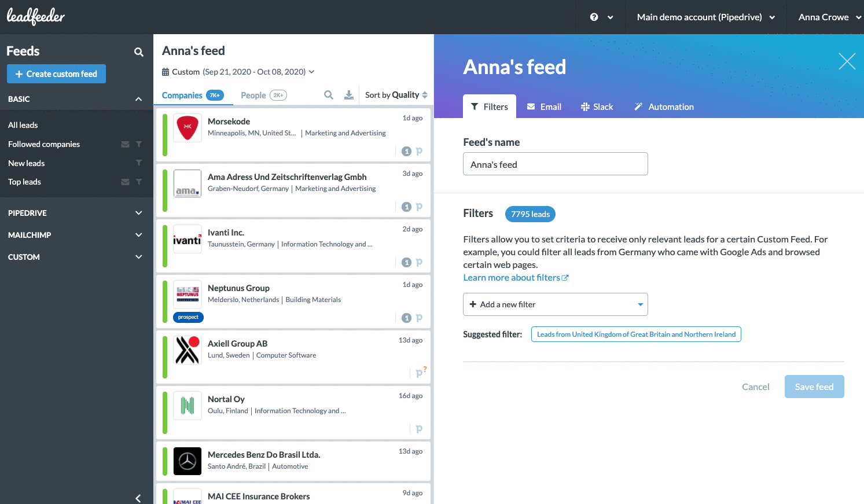This screenshot has height=504, width=864.
Task: Edit the Feed's name field
Action: click(556, 164)
